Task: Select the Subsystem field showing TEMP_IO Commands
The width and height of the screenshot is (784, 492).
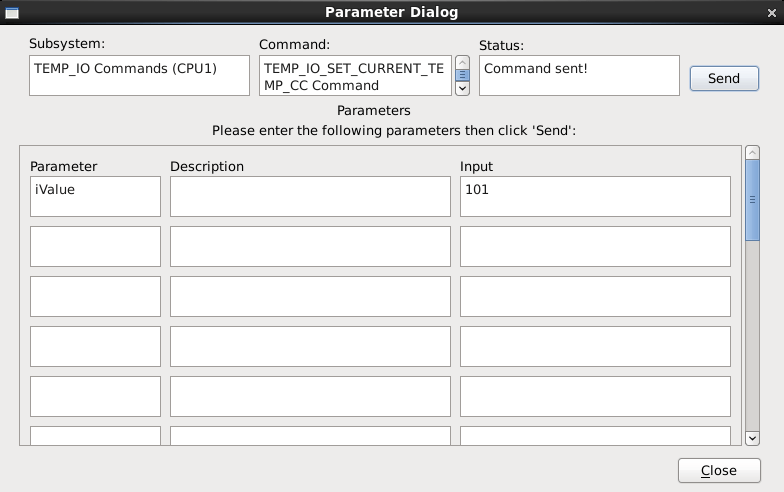Action: 139,76
